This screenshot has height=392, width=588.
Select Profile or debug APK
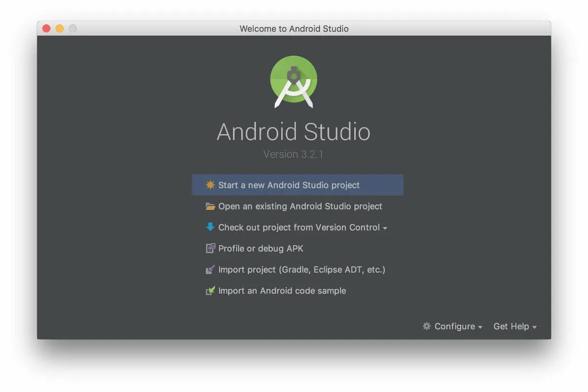(297, 249)
